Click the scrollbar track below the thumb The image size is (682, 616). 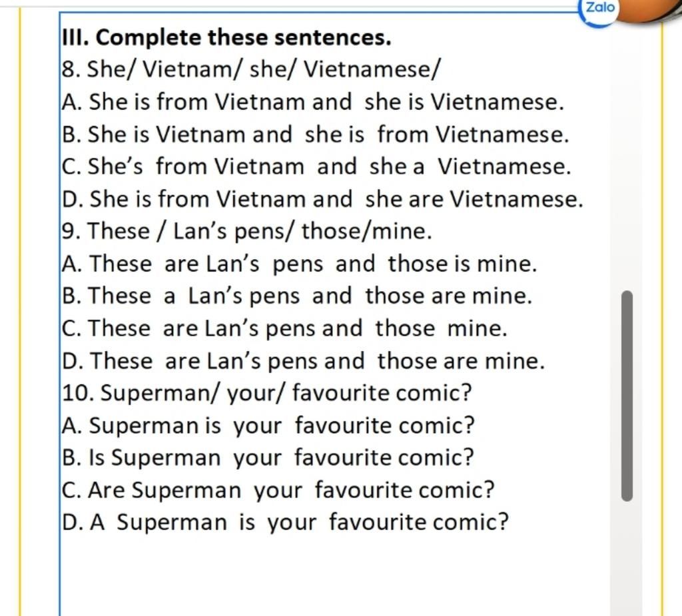[626, 559]
